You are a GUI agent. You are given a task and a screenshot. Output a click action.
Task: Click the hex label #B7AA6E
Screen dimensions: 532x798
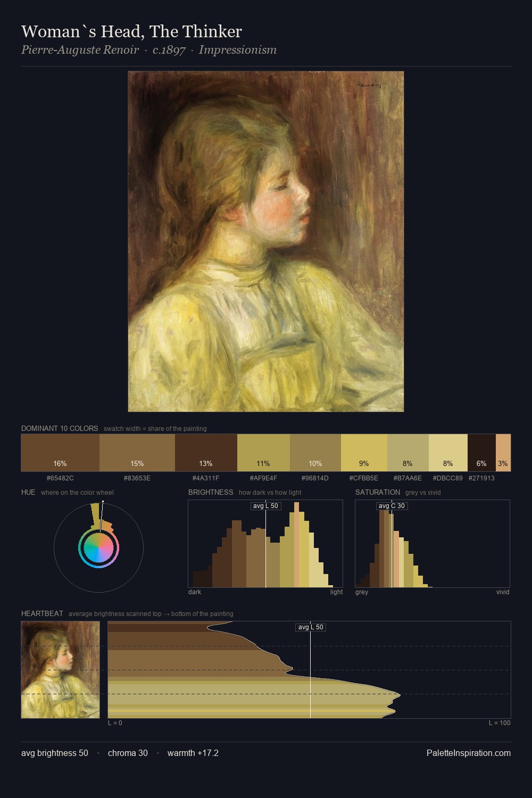click(408, 478)
